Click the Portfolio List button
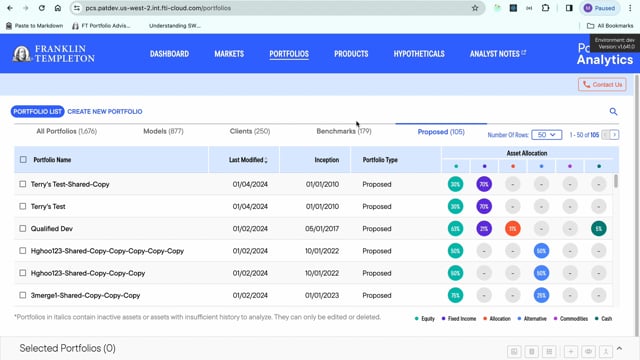The image size is (640, 360). 38,111
